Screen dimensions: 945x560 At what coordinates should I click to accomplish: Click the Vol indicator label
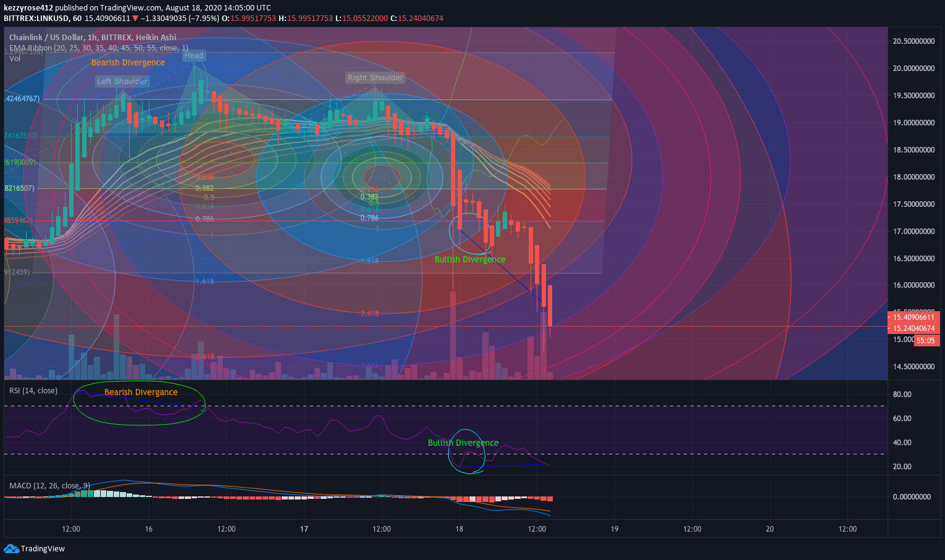pyautogui.click(x=15, y=59)
